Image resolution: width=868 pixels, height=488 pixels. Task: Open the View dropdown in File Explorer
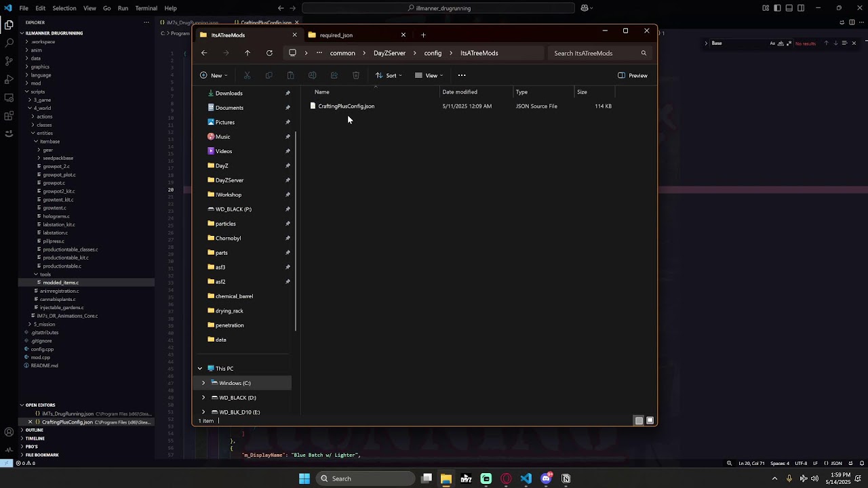click(x=429, y=75)
